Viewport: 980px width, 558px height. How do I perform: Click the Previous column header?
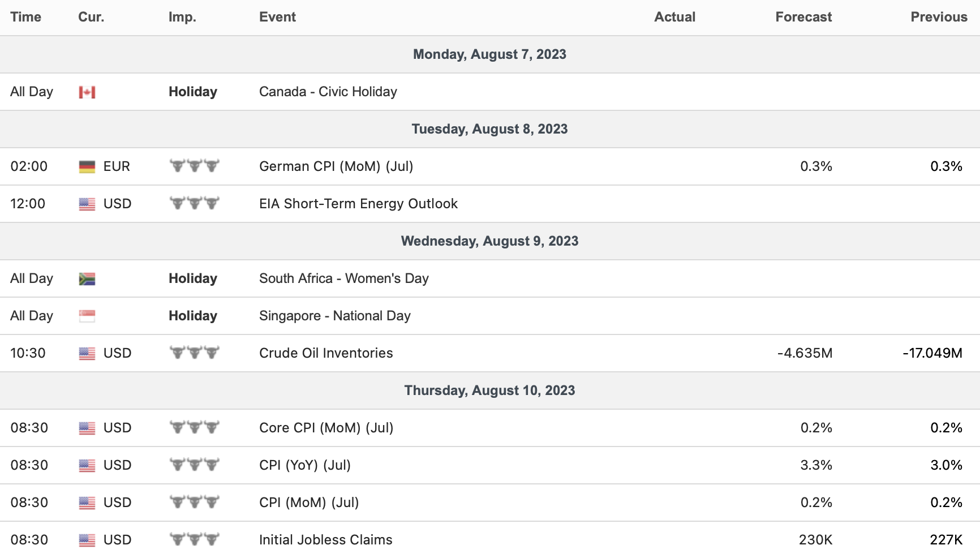(x=938, y=17)
